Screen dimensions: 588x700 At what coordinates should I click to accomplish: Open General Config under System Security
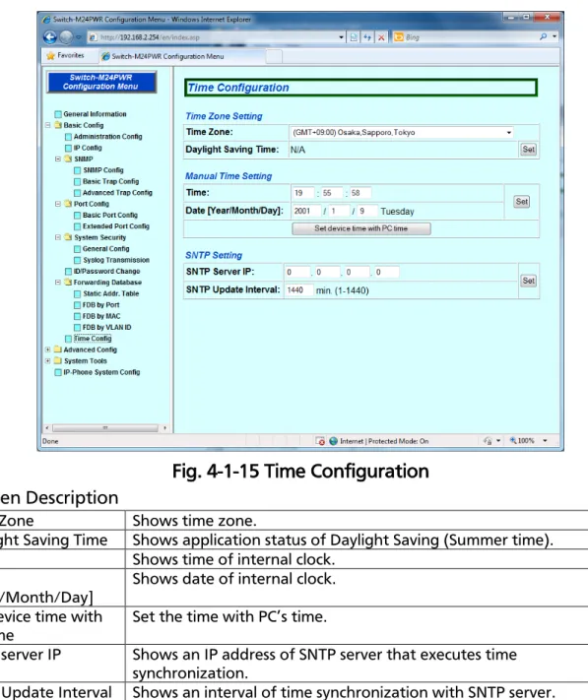[x=105, y=249]
